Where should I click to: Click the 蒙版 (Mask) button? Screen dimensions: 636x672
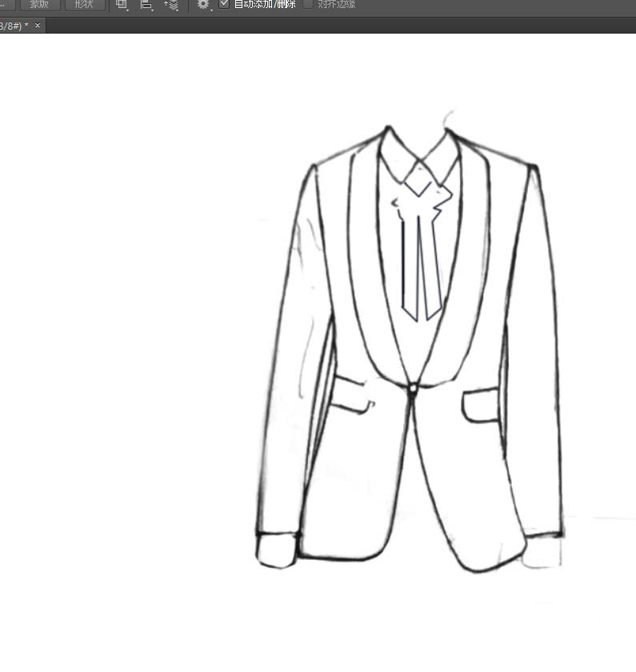click(39, 4)
